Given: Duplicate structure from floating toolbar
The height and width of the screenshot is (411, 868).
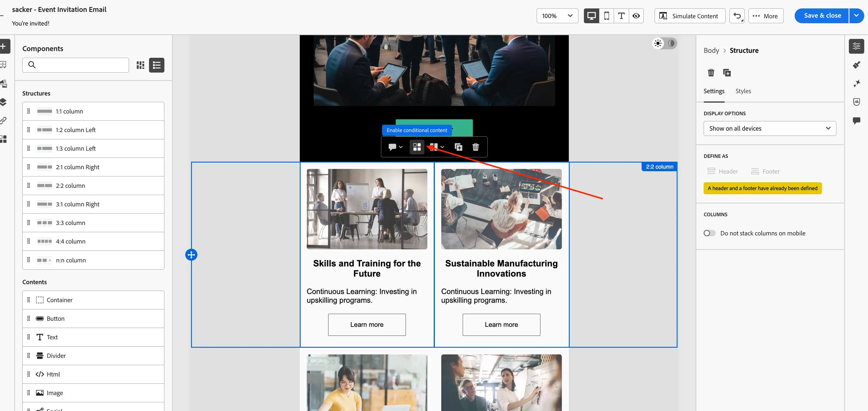Looking at the screenshot, I should tap(458, 147).
